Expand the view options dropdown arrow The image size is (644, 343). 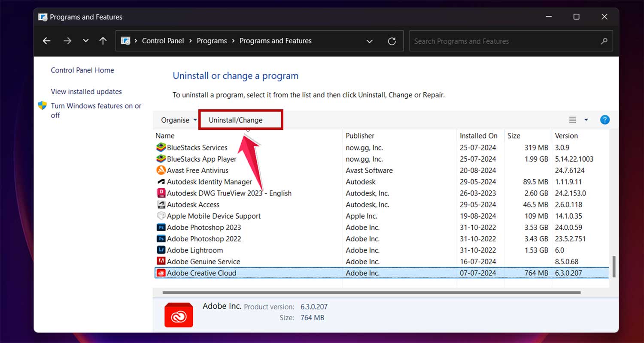[586, 120]
